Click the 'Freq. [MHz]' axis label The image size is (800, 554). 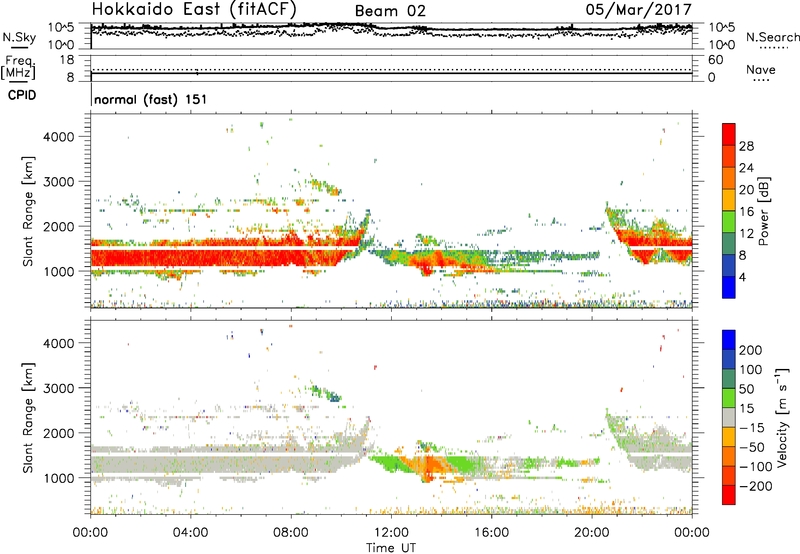(x=18, y=67)
